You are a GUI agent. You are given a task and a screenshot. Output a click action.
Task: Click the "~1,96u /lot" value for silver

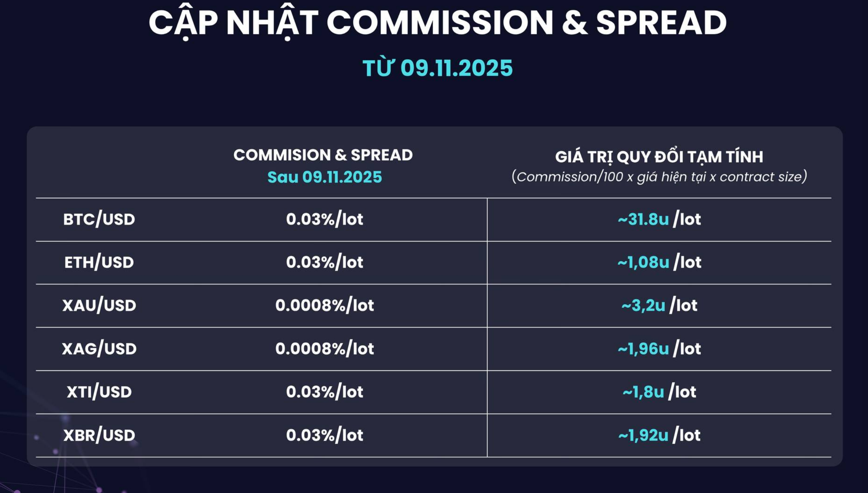[659, 349]
